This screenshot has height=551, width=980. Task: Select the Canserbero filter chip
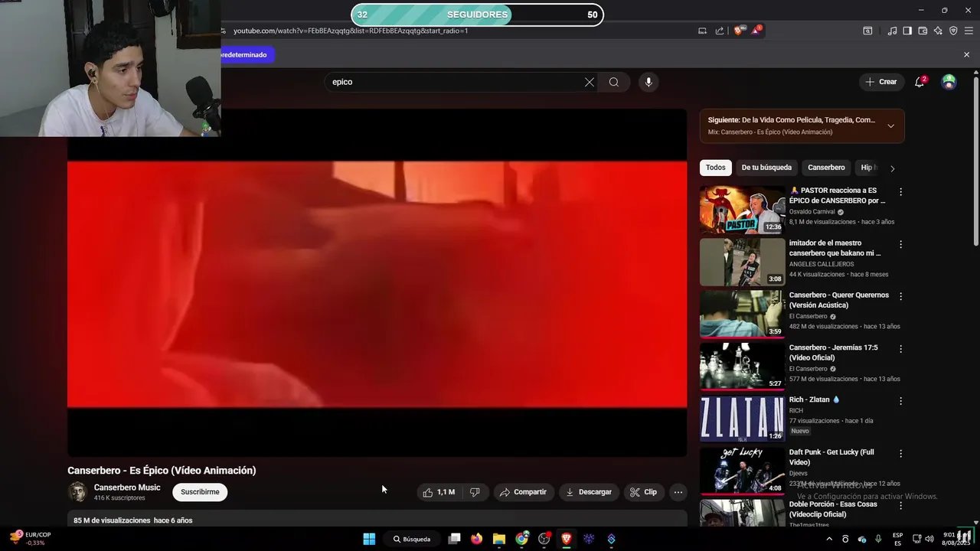point(826,168)
